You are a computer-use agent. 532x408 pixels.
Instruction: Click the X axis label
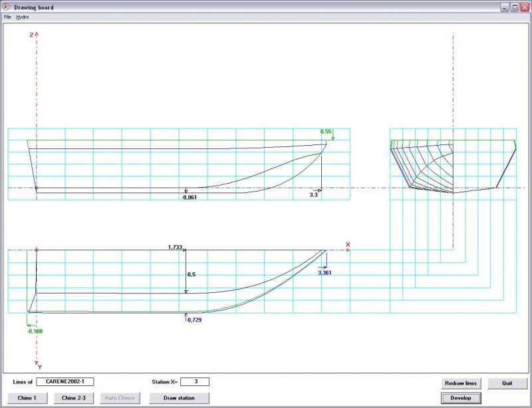click(x=348, y=244)
